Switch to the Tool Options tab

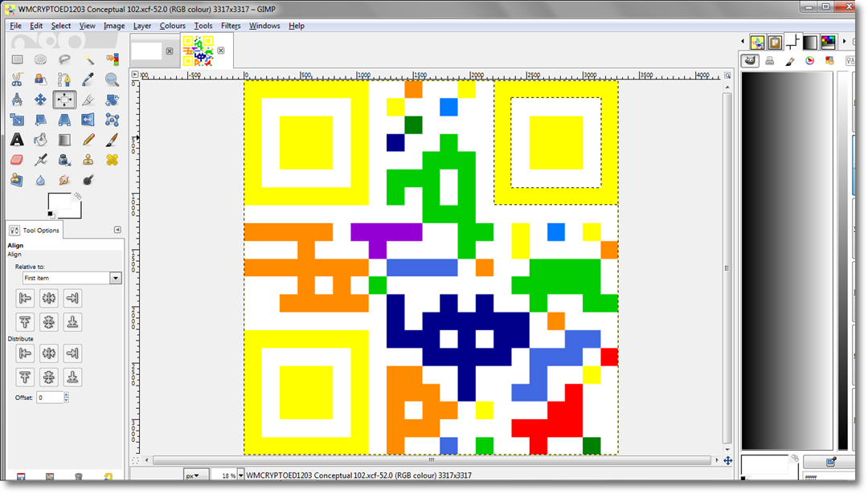pos(35,230)
